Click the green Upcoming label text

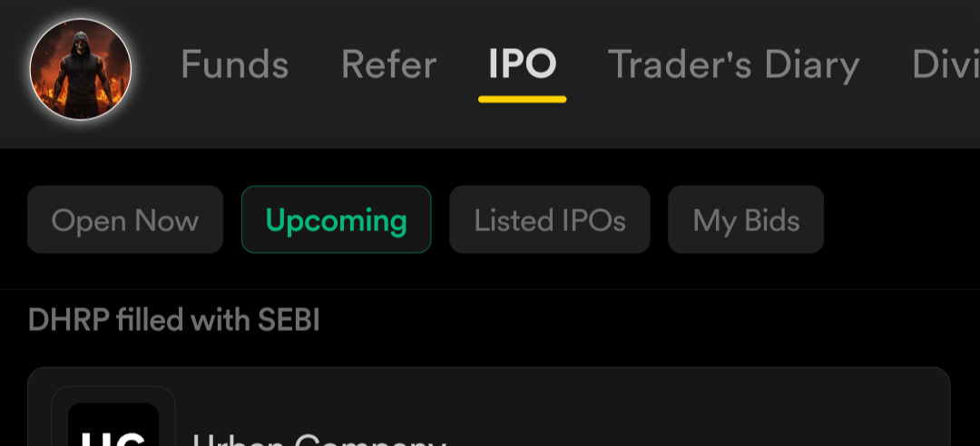coord(337,221)
